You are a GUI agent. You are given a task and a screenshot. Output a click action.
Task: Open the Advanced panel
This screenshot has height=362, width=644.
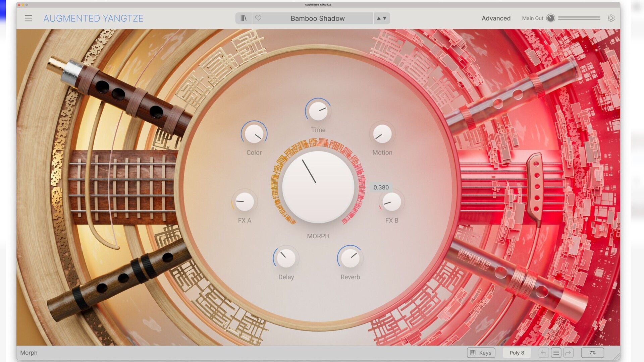point(496,18)
